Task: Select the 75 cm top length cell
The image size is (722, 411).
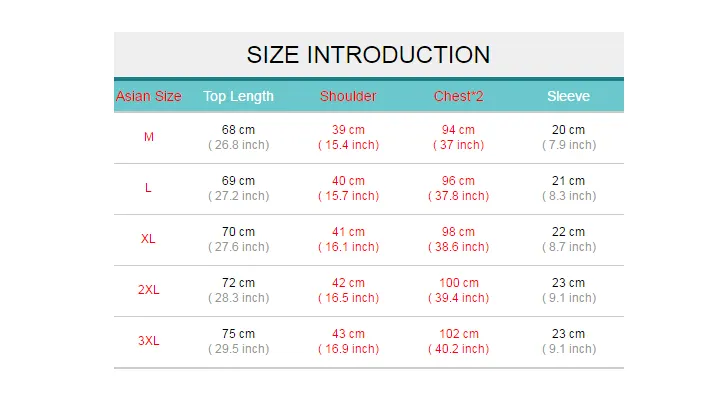Action: tap(239, 334)
